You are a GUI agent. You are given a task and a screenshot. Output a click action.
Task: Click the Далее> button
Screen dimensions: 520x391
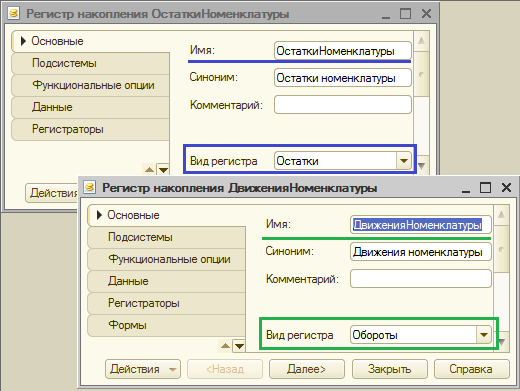click(x=307, y=369)
